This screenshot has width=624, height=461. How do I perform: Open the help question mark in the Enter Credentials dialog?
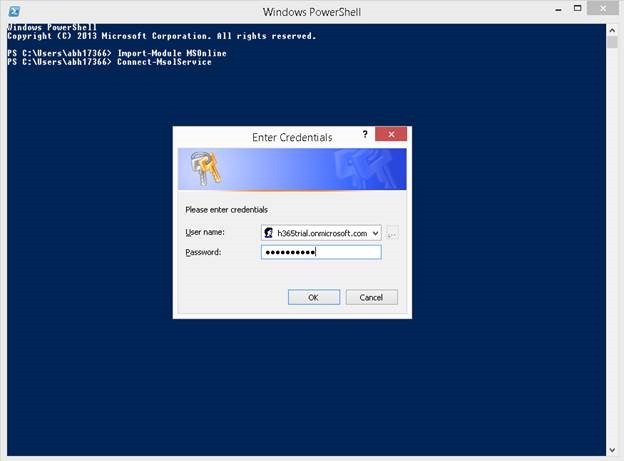pyautogui.click(x=365, y=134)
